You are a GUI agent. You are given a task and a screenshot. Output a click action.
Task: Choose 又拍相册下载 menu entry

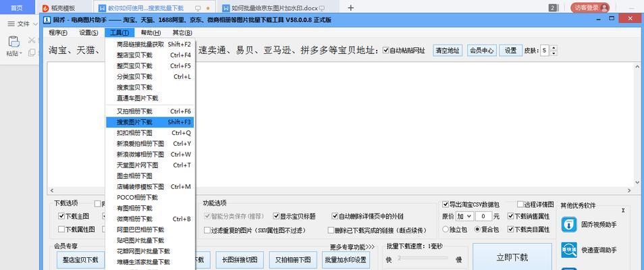point(151,111)
